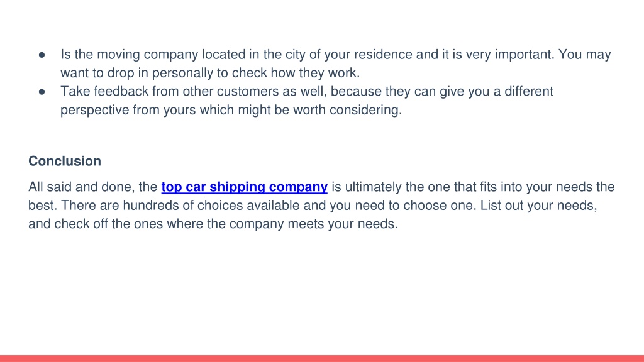Open the "top car shipping company" link
644x362 pixels.
point(245,187)
